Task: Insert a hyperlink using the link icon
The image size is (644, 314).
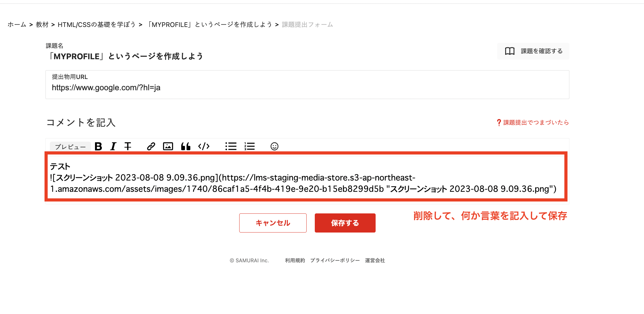Action: click(x=151, y=146)
